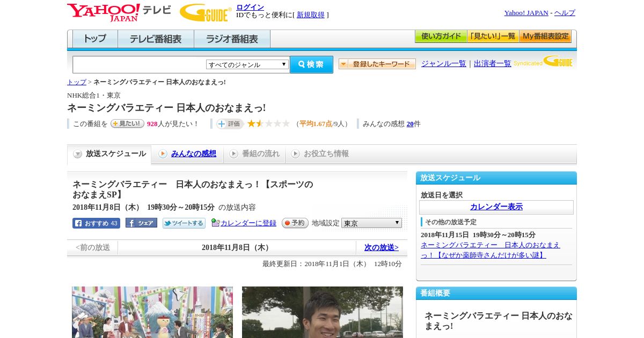Click the ジャンル一覧 link

pos(444,64)
